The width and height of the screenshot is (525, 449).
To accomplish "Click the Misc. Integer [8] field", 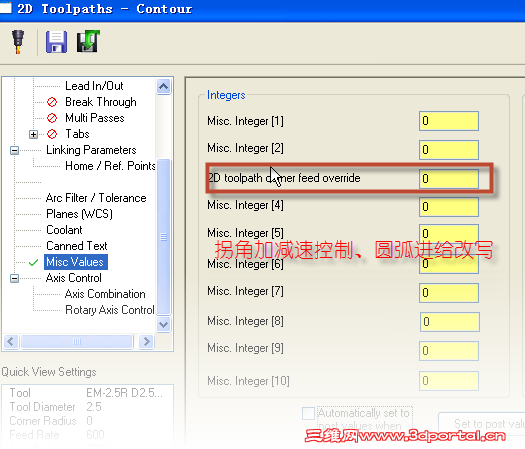I will pyautogui.click(x=450, y=322).
